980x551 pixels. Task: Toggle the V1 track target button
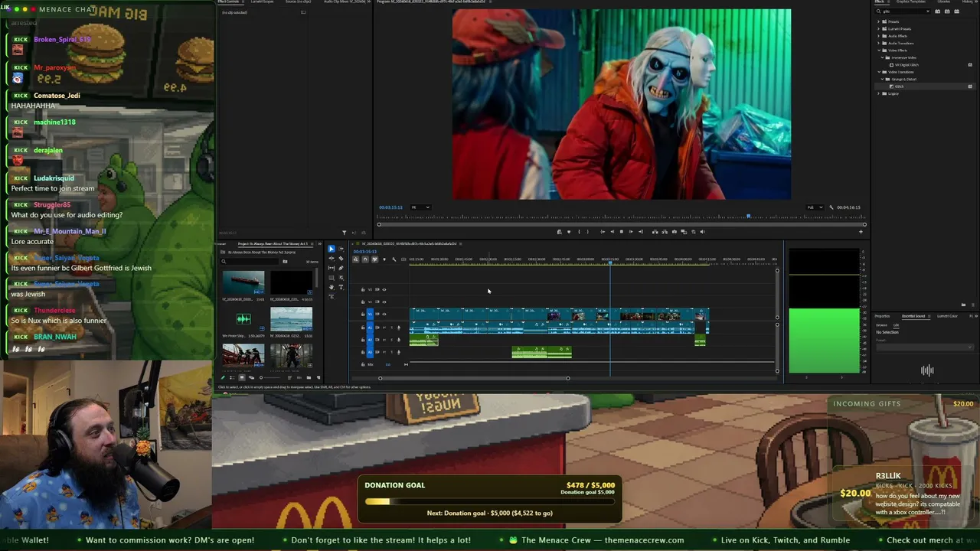[370, 314]
